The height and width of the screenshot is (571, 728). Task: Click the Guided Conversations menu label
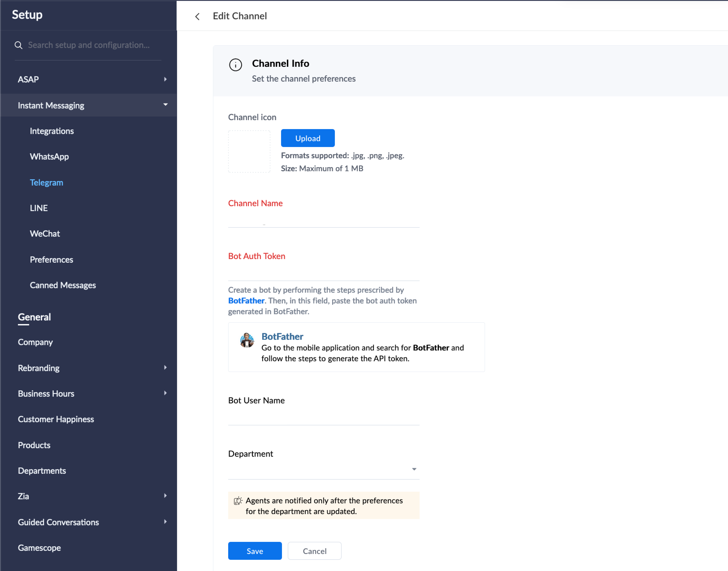pos(58,522)
